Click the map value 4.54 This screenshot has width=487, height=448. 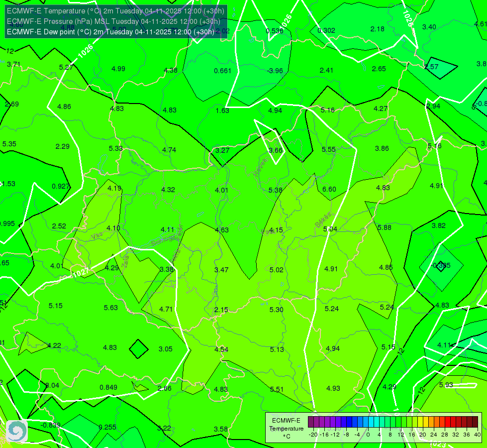[221, 349]
